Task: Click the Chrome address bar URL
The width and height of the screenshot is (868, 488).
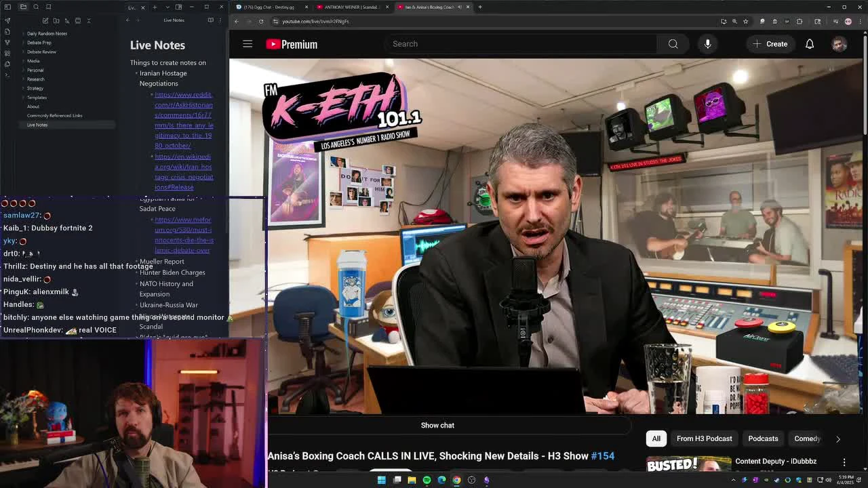Action: click(x=315, y=21)
